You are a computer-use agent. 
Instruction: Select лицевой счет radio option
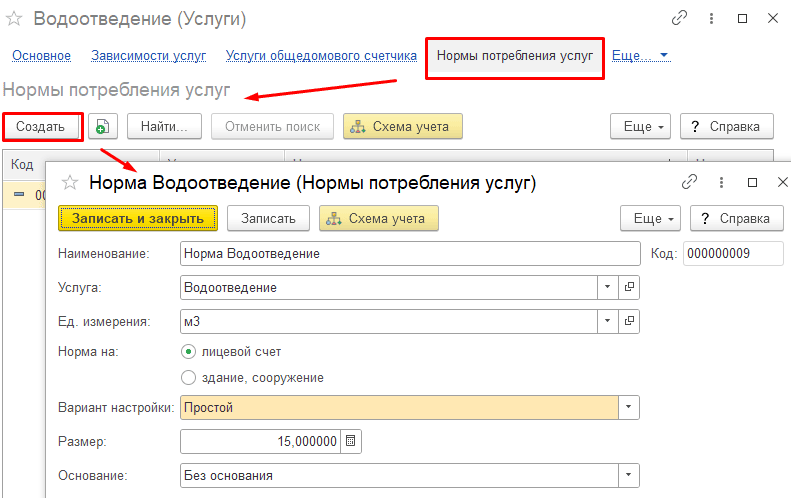pyautogui.click(x=188, y=352)
